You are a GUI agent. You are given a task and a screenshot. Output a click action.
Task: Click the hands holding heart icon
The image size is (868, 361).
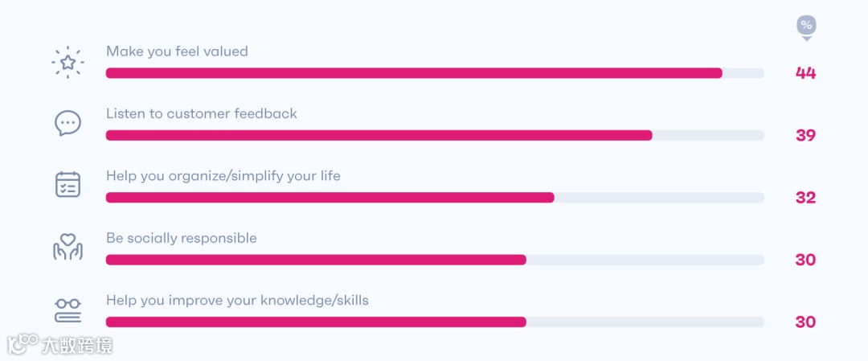(x=68, y=247)
